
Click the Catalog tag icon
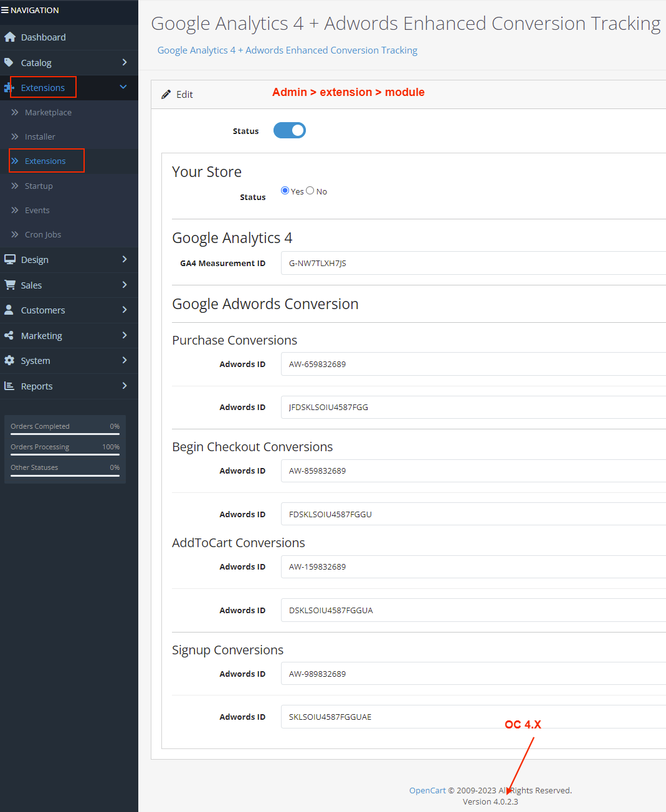(x=9, y=62)
